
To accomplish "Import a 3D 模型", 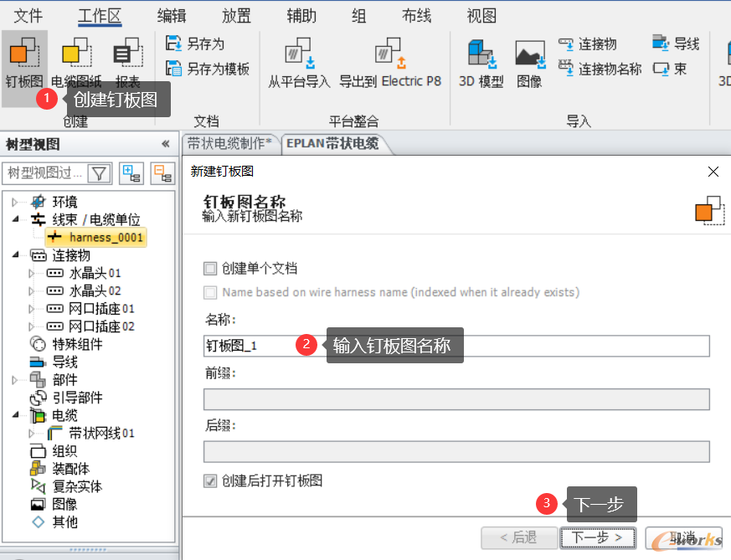I will [x=481, y=63].
